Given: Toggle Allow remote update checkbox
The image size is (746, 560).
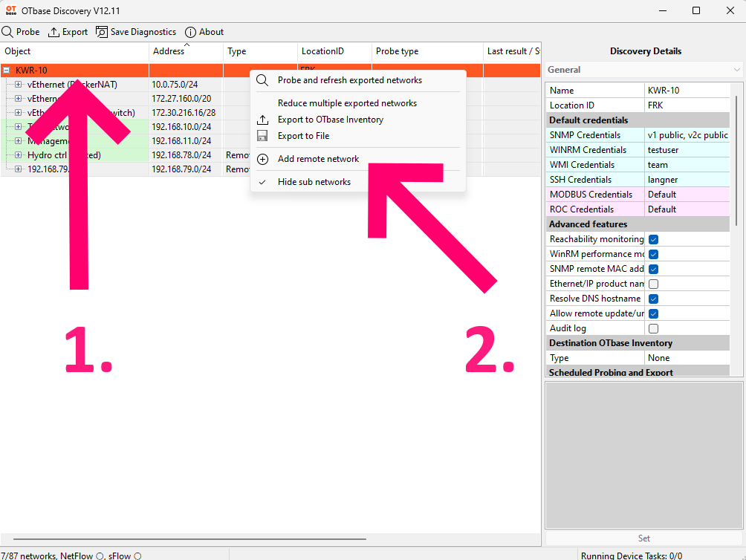Looking at the screenshot, I should [x=654, y=313].
